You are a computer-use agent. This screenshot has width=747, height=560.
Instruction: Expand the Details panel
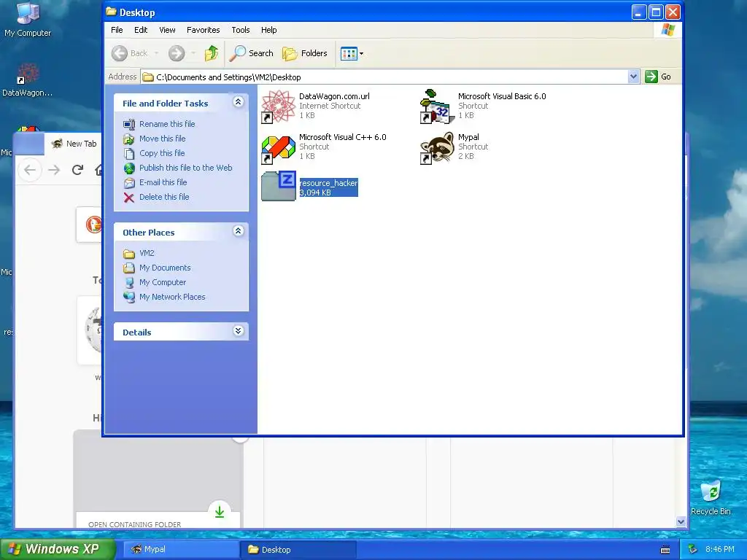pyautogui.click(x=239, y=331)
